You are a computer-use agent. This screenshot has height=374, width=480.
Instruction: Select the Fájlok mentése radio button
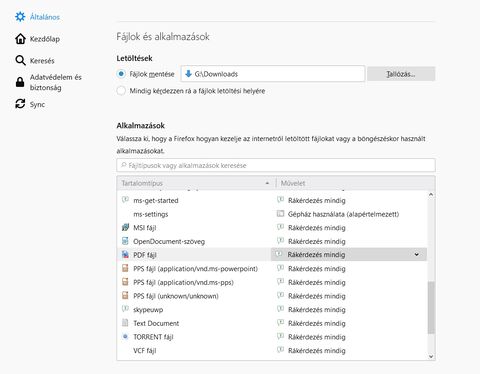pyautogui.click(x=121, y=74)
